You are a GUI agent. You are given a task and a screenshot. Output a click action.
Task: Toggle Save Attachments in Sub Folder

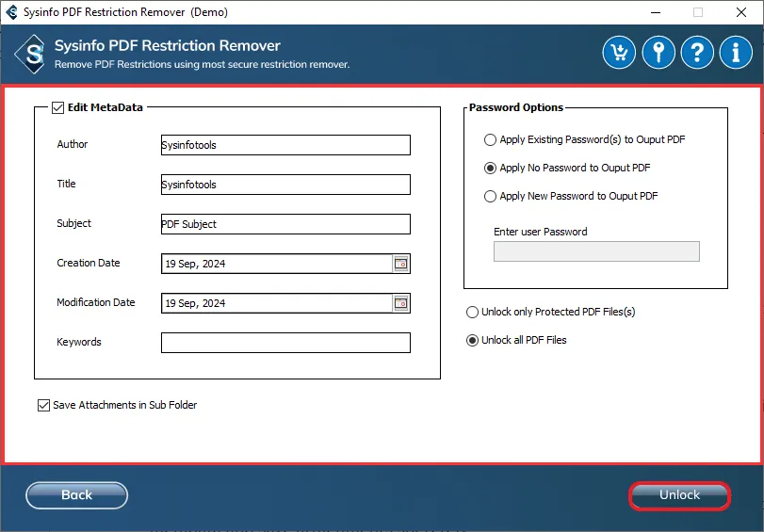click(44, 405)
